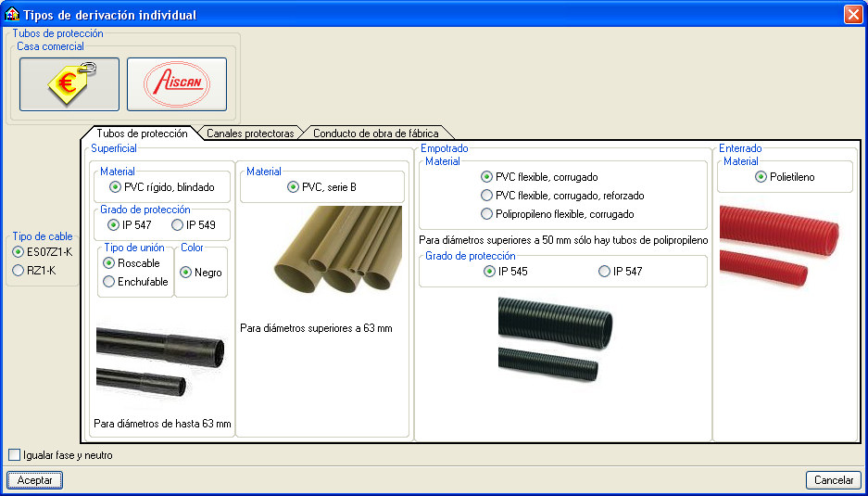
Task: Choose IP 547 under Superficial protection grade
Action: click(x=129, y=225)
